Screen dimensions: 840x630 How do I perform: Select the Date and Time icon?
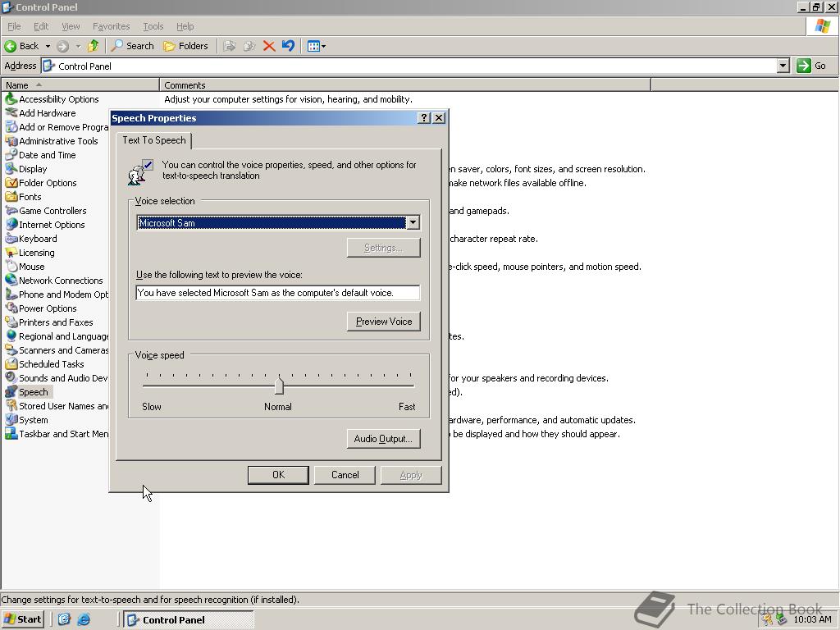(x=11, y=155)
